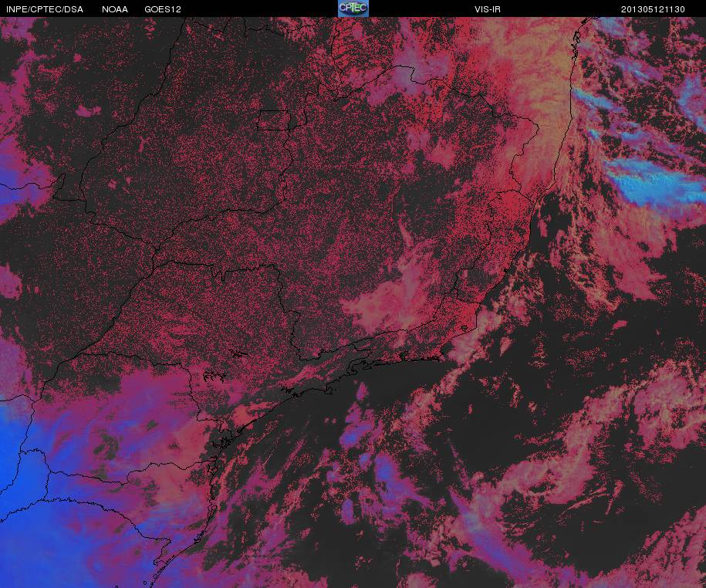Click the NOAA label in header

click(x=115, y=9)
